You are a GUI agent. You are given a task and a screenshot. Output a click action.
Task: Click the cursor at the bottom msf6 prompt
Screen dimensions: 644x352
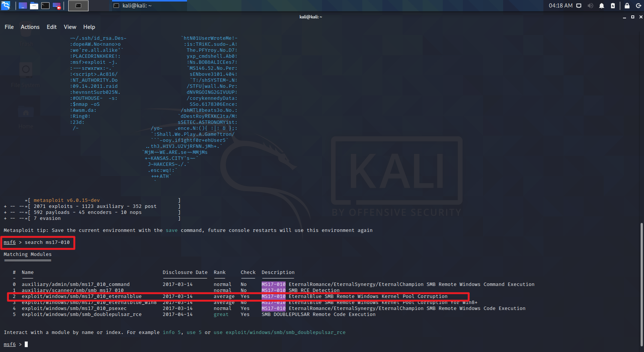pos(26,344)
